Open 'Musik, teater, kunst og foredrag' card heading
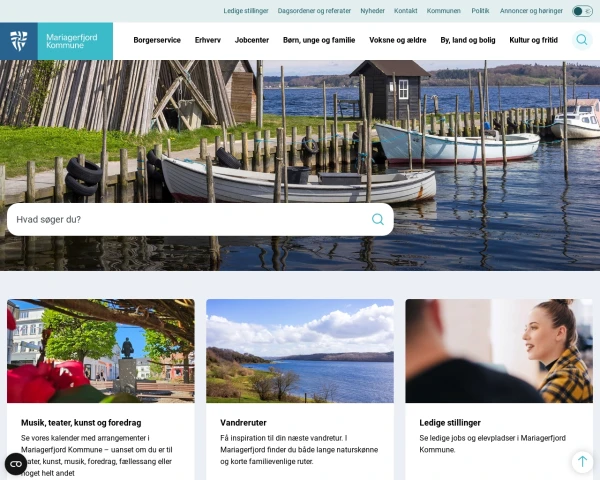Viewport: 600px width, 480px height. [x=81, y=423]
